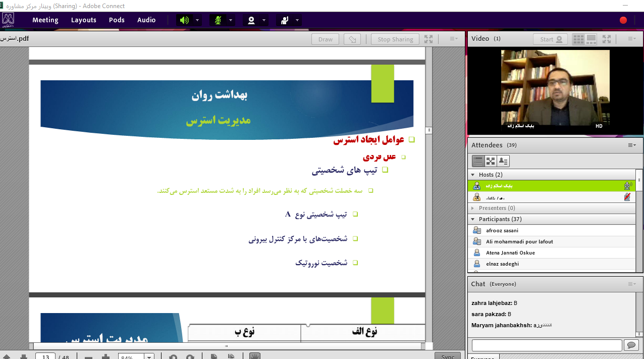Open the Layouts menu
Viewport: 644px width, 359px height.
point(83,20)
